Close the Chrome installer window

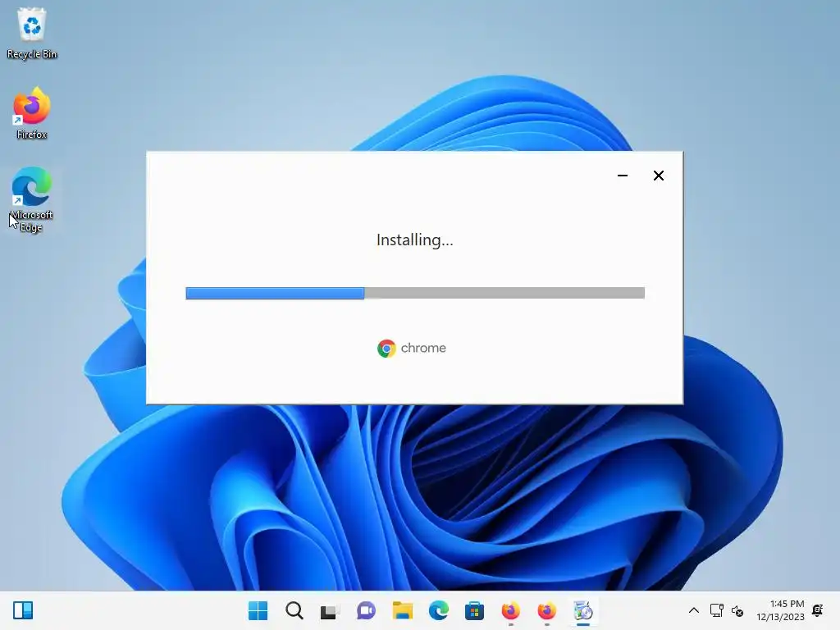(x=659, y=176)
